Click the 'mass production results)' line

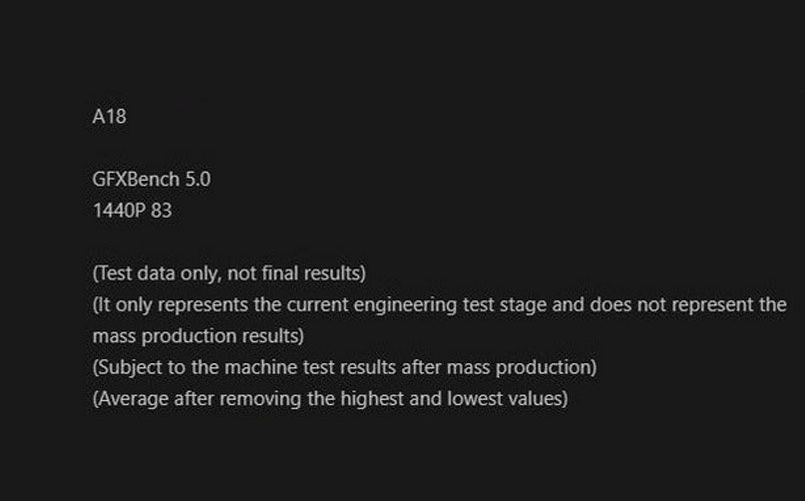198,336
